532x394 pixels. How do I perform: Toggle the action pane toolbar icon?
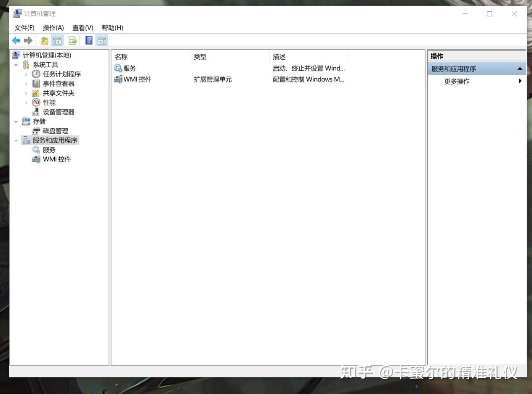point(102,40)
